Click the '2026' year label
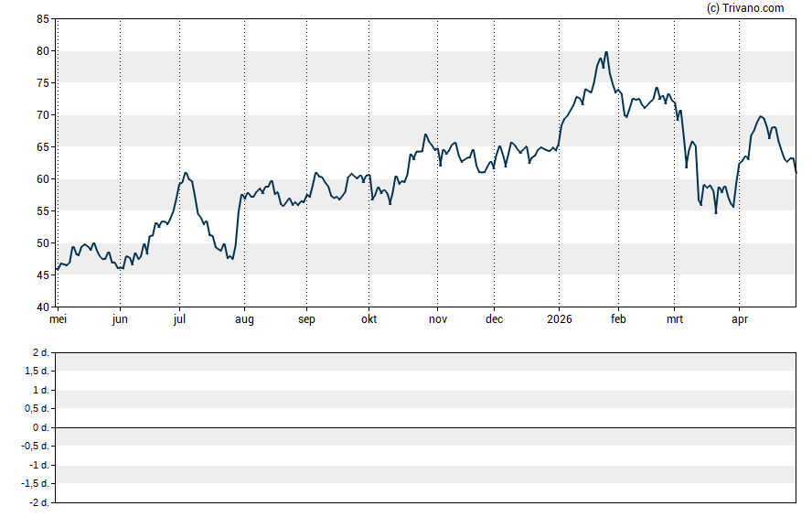This screenshot has width=812, height=517. (559, 319)
